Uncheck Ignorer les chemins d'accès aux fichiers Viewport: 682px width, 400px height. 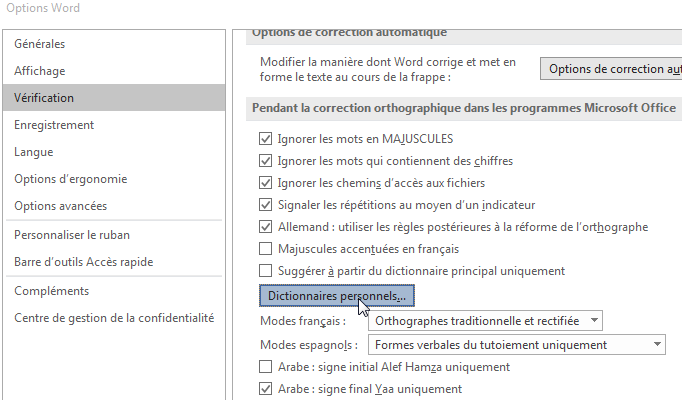[265, 183]
